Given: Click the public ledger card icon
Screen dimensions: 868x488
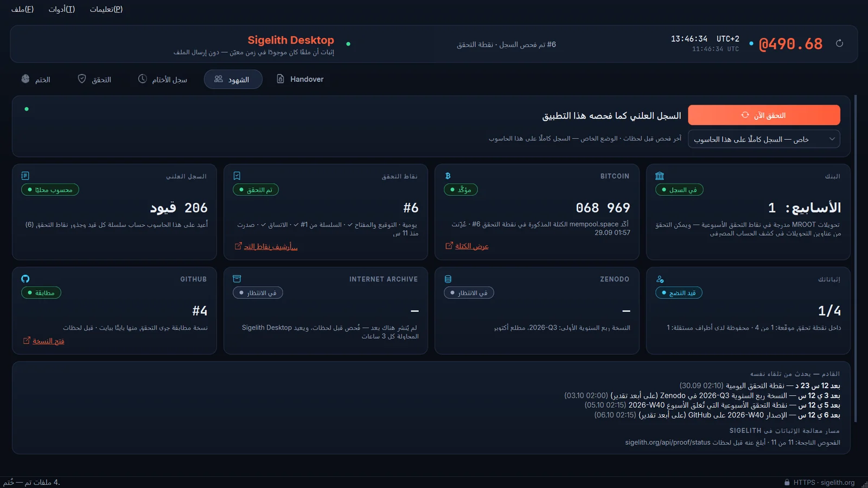Looking at the screenshot, I should [x=25, y=176].
